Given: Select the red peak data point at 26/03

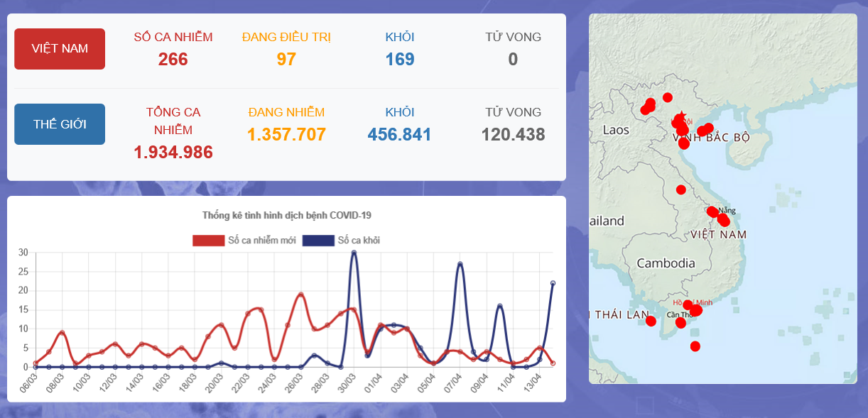Looking at the screenshot, I should coord(301,295).
